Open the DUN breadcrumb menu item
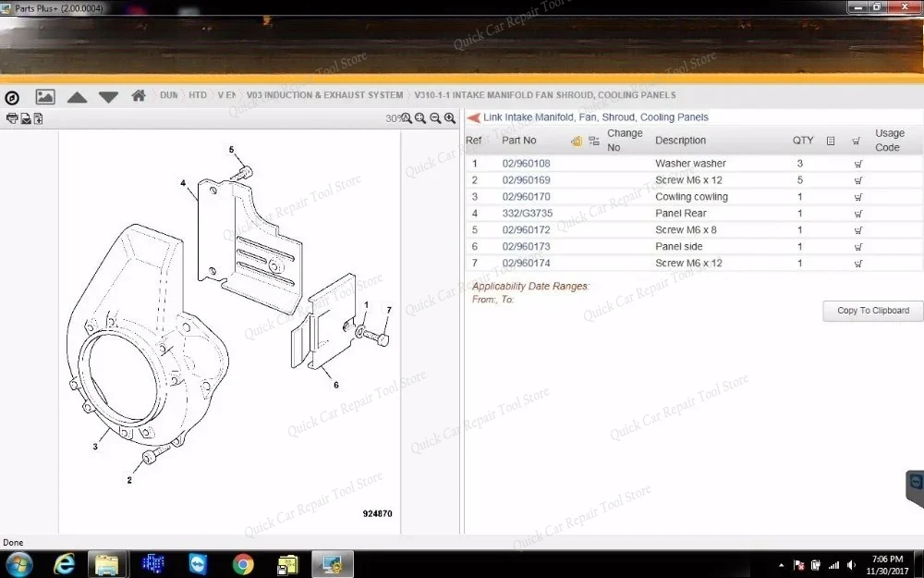Viewport: 924px width, 578px height. tap(168, 95)
